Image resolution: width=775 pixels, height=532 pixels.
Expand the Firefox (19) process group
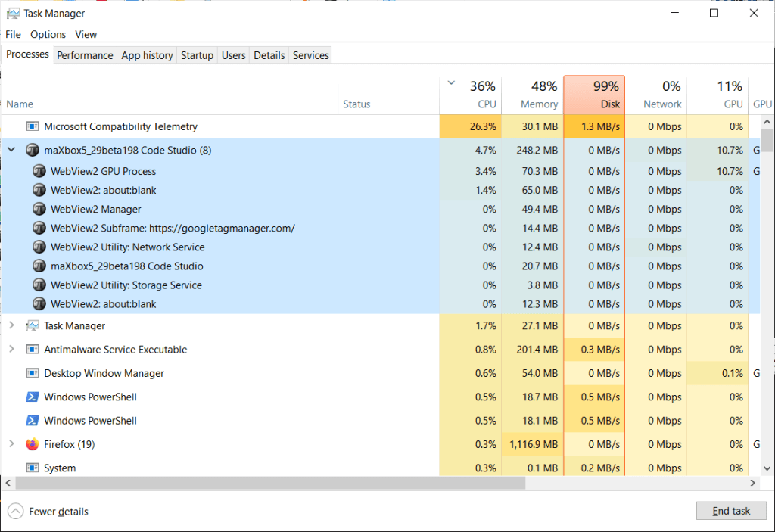point(11,444)
